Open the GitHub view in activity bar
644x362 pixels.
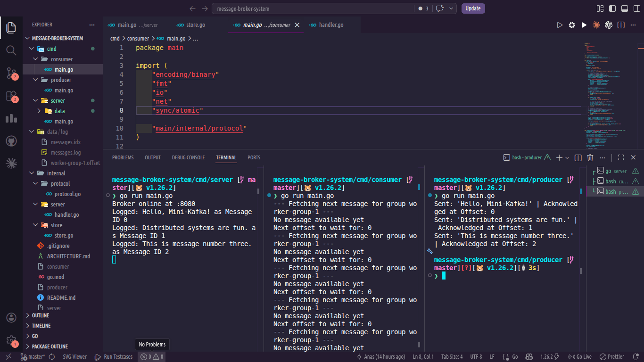11,141
